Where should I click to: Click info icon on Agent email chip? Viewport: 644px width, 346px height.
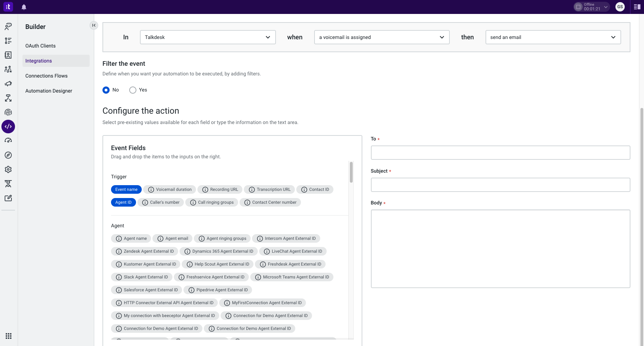coord(160,239)
